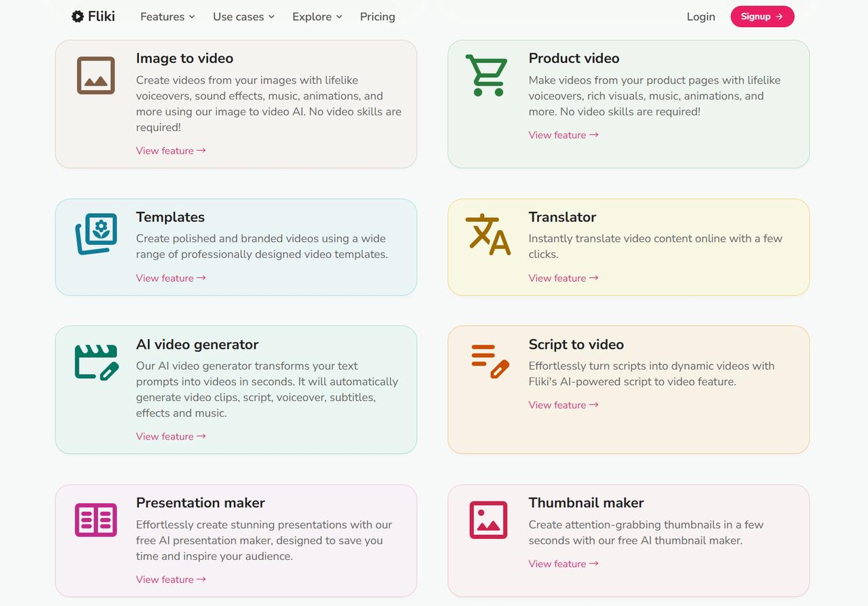Go to the Pricing page
This screenshot has height=606, width=868.
coord(378,16)
